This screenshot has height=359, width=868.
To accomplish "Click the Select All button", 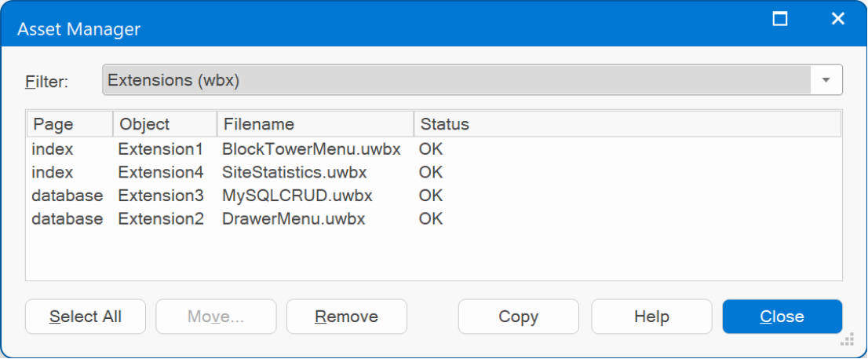I will [x=86, y=317].
